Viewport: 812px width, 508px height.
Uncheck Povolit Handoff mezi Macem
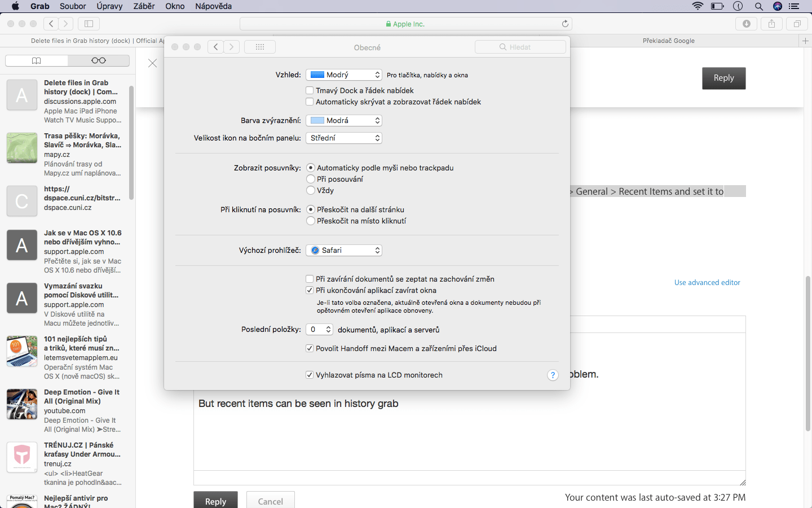310,348
